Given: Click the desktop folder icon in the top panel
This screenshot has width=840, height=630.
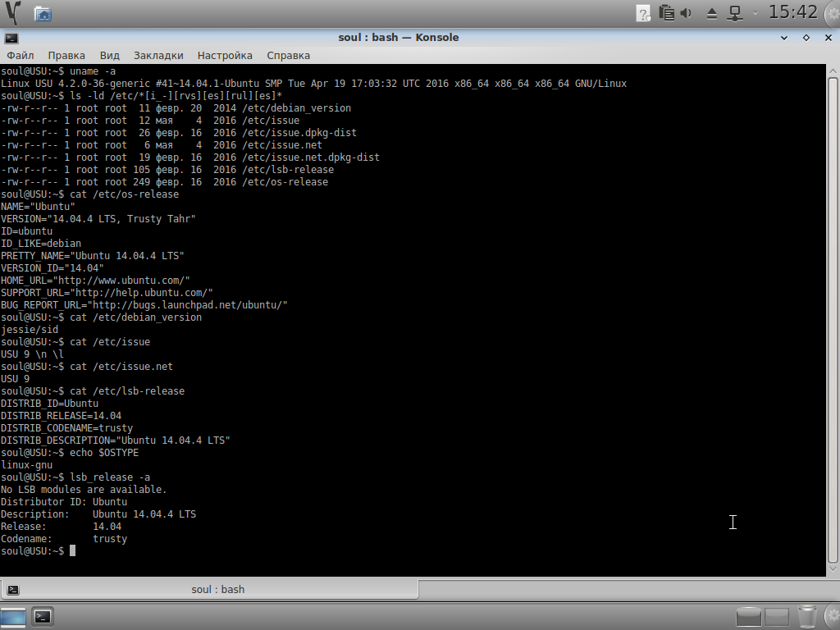Looking at the screenshot, I should pyautogui.click(x=43, y=13).
